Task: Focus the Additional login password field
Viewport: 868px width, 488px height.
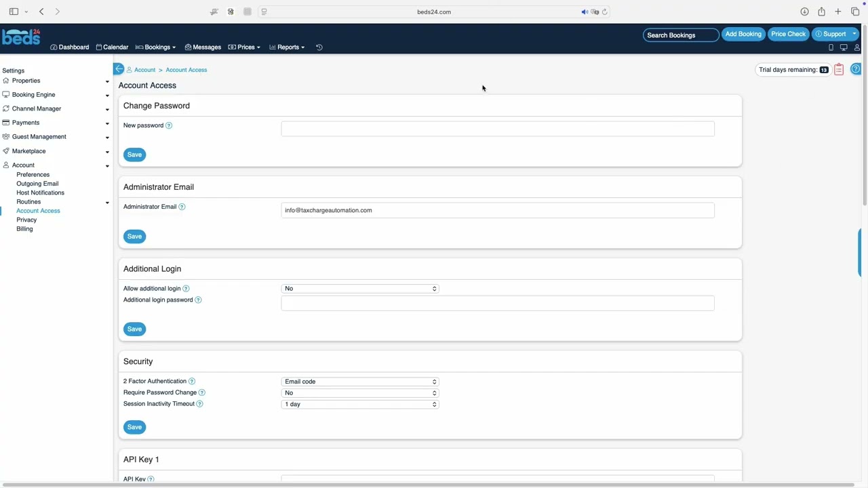Action: [x=498, y=303]
